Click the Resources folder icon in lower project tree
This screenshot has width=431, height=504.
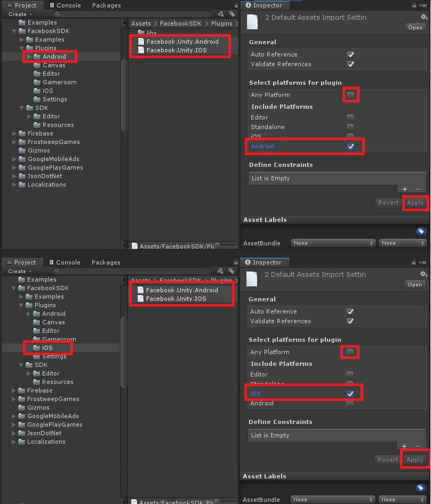tap(37, 381)
